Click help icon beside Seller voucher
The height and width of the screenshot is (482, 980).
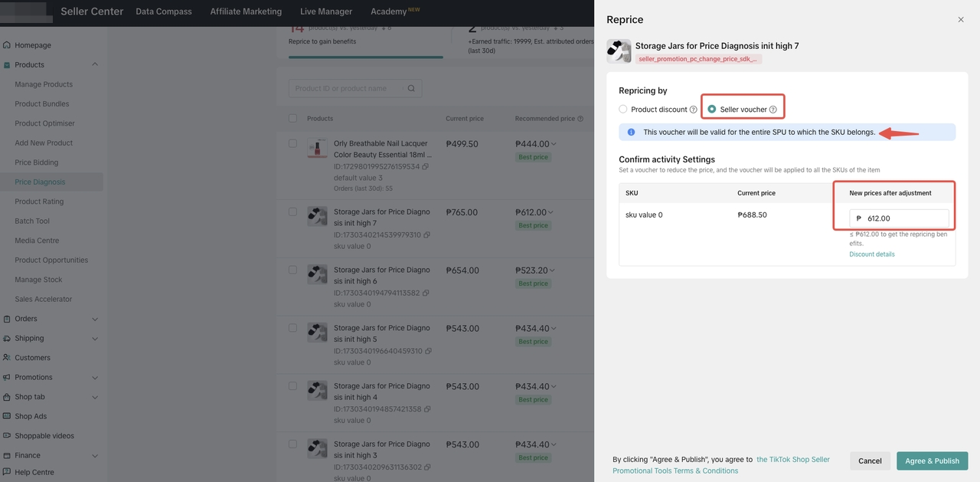pos(773,110)
